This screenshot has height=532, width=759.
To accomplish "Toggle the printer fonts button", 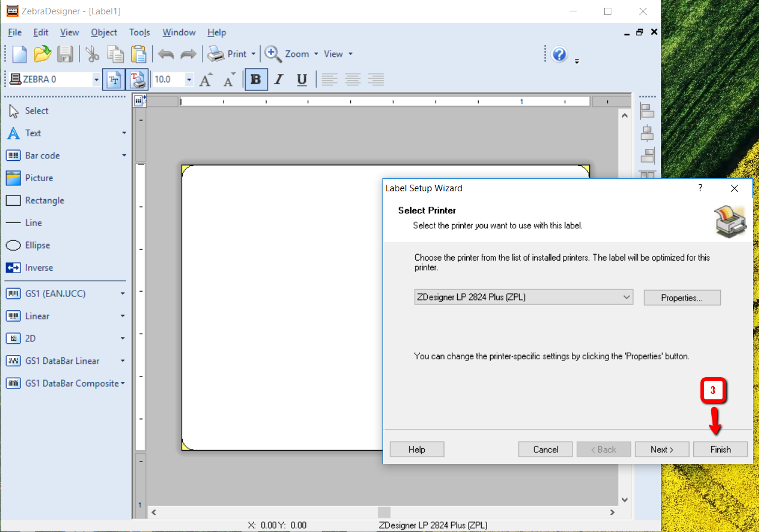I will [x=137, y=79].
